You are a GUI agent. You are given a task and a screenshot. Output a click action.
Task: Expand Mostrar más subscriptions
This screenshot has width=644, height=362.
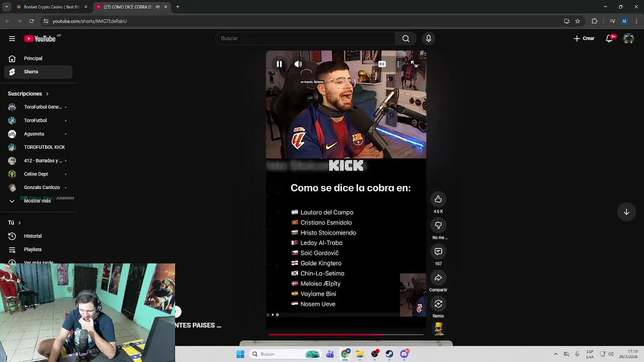coord(38,201)
